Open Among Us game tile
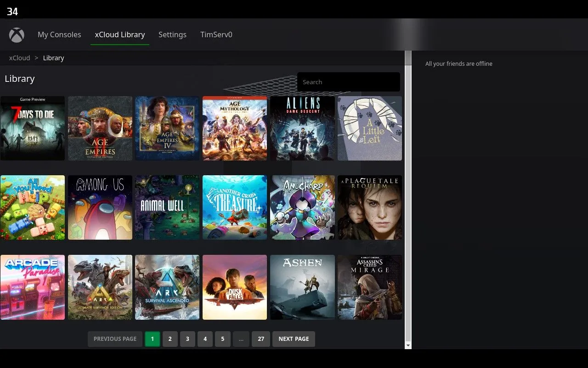The image size is (588, 368). [100, 207]
